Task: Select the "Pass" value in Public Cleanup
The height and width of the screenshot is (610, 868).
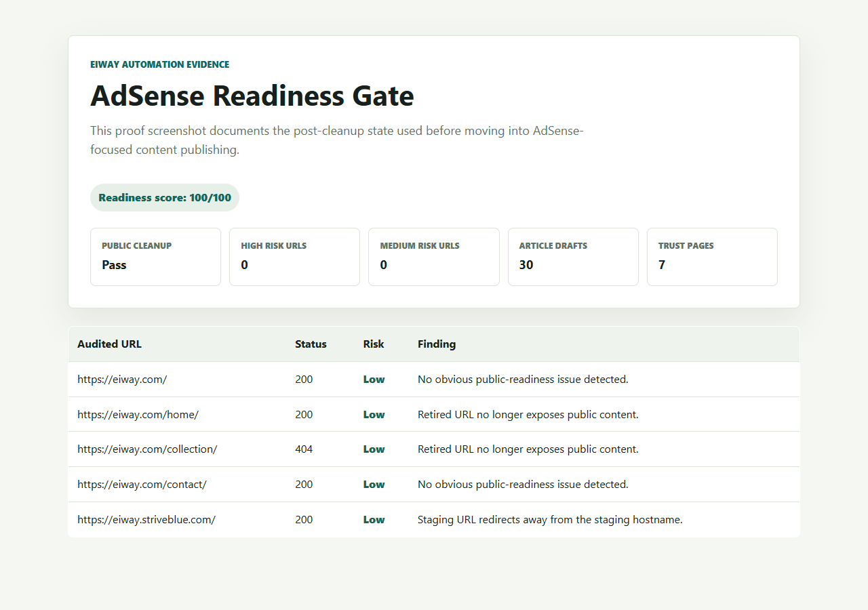Action: pos(114,265)
